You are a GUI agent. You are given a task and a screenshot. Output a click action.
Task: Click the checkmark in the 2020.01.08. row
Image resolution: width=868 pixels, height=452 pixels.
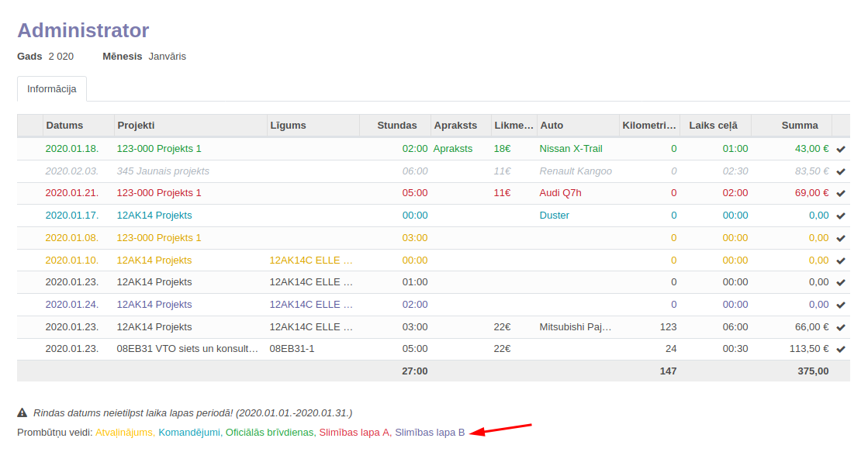[841, 238]
